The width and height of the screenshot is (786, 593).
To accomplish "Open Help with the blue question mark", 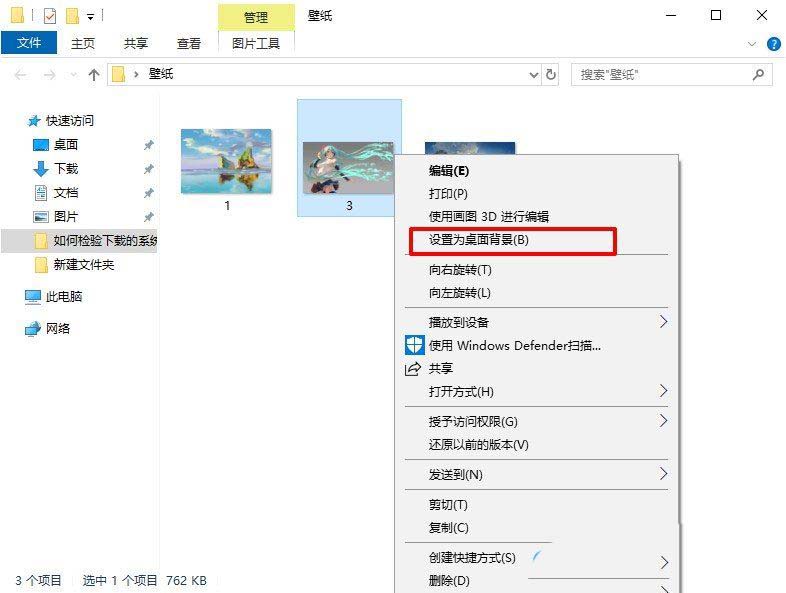I will [x=773, y=44].
